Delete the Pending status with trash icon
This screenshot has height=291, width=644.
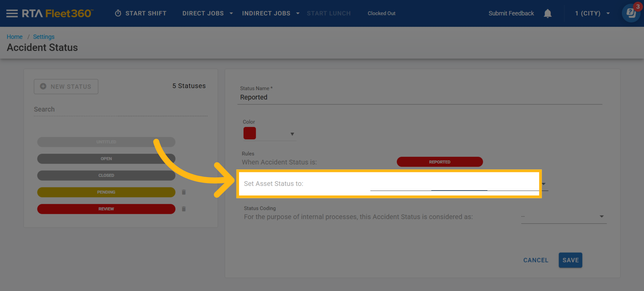click(184, 192)
